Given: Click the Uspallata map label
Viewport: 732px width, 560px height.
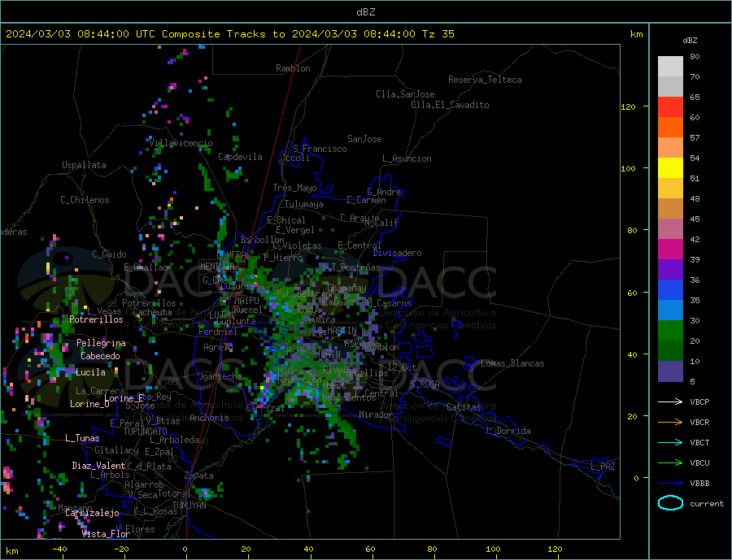Looking at the screenshot, I should point(84,165).
